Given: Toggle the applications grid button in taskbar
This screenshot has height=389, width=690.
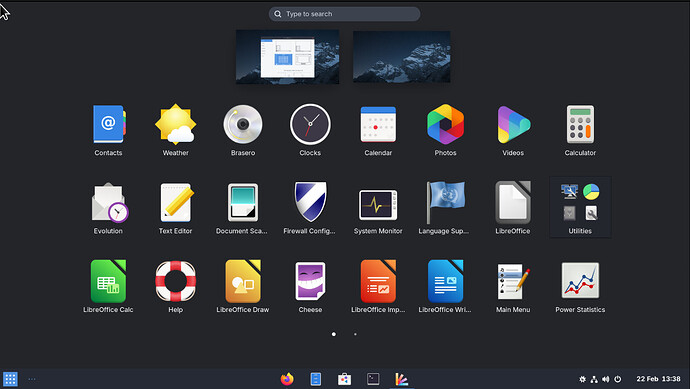Looking at the screenshot, I should pos(10,379).
